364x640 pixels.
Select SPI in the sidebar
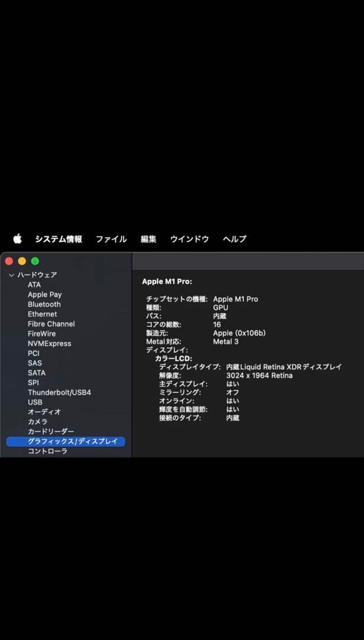tap(33, 383)
